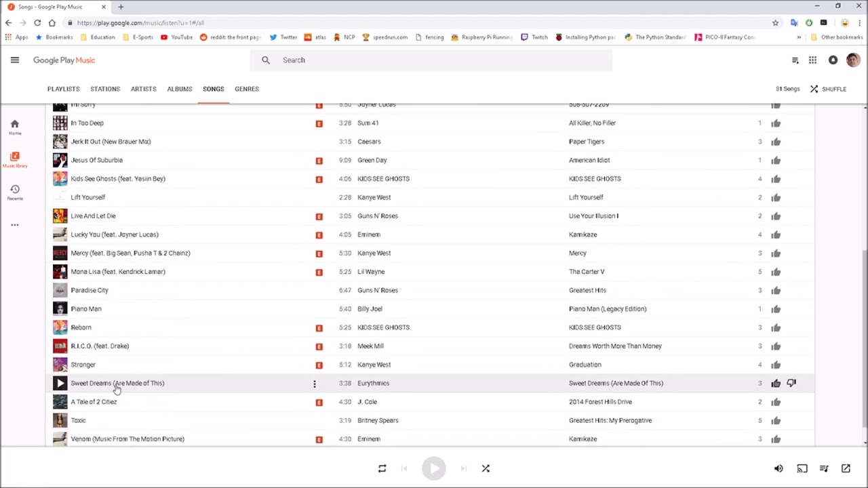Skip to next track
This screenshot has height=488, width=868.
pyautogui.click(x=464, y=468)
